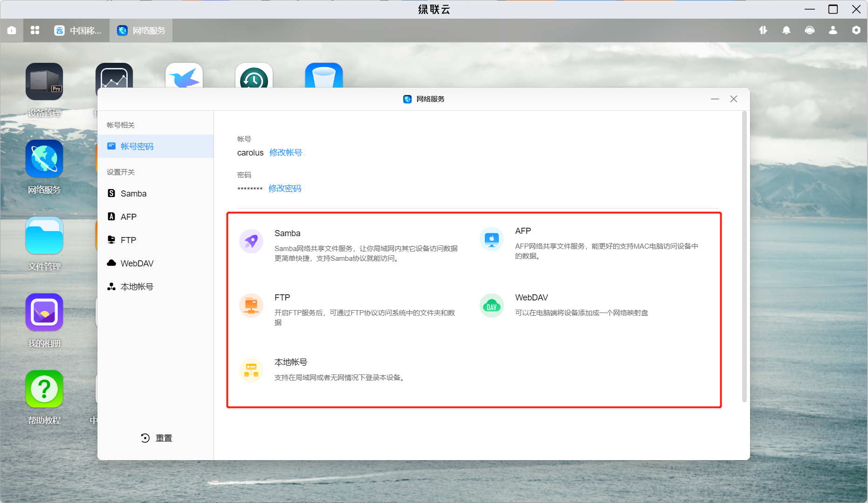Click the Samba rocket icon in main panel
The width and height of the screenshot is (868, 503).
(251, 241)
